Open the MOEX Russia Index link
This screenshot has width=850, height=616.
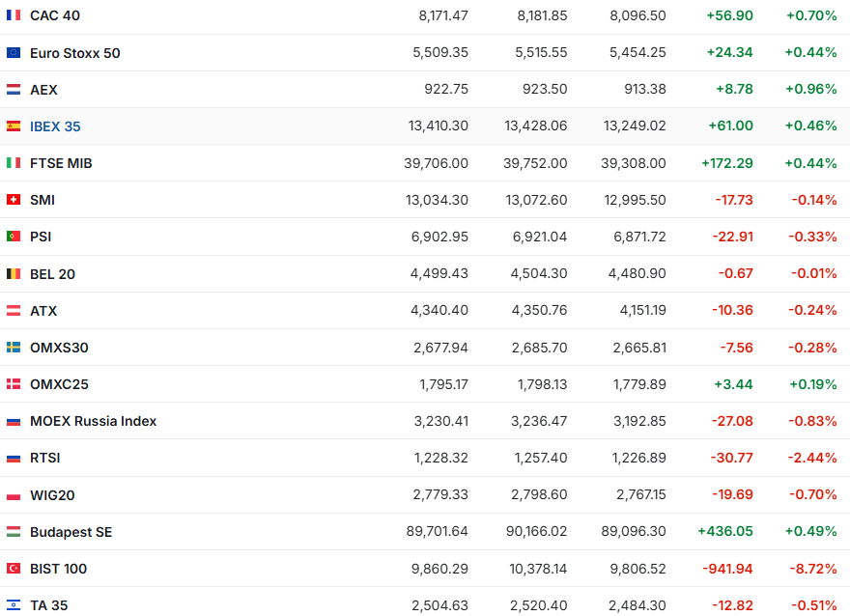[93, 421]
